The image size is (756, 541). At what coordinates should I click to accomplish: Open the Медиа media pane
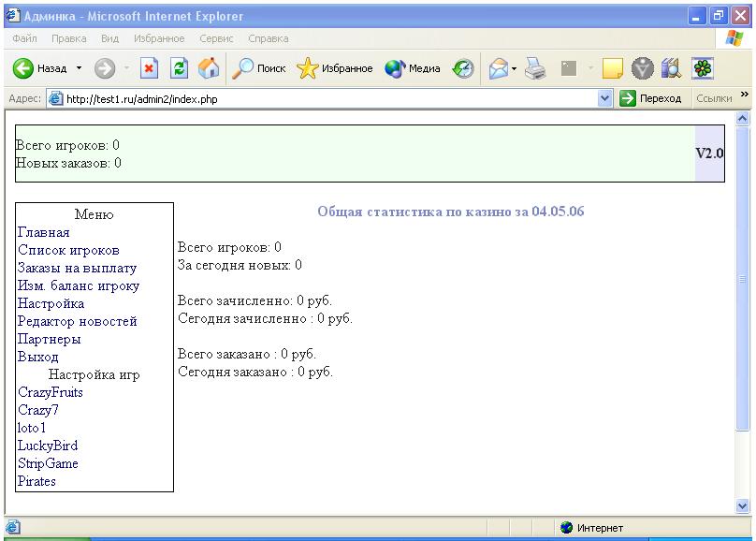tap(413, 68)
